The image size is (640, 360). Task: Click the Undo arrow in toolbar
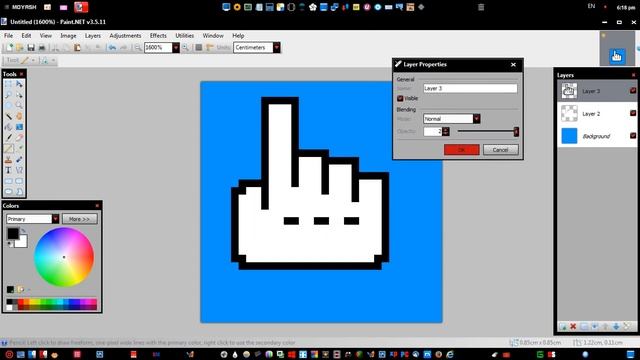click(x=112, y=47)
